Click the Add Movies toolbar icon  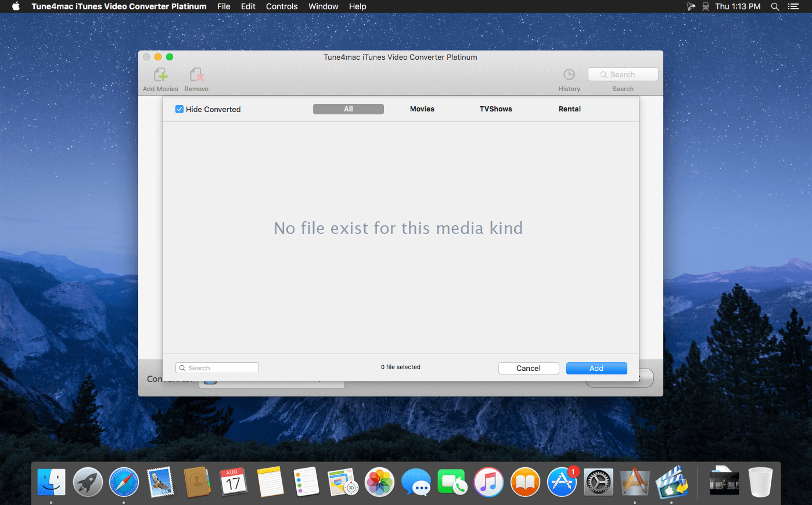click(161, 75)
